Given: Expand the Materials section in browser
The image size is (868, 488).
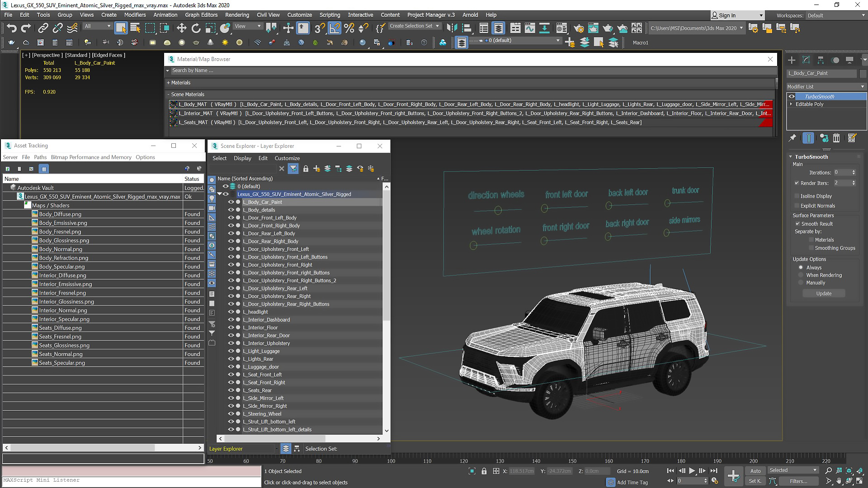Looking at the screenshot, I should [x=168, y=83].
